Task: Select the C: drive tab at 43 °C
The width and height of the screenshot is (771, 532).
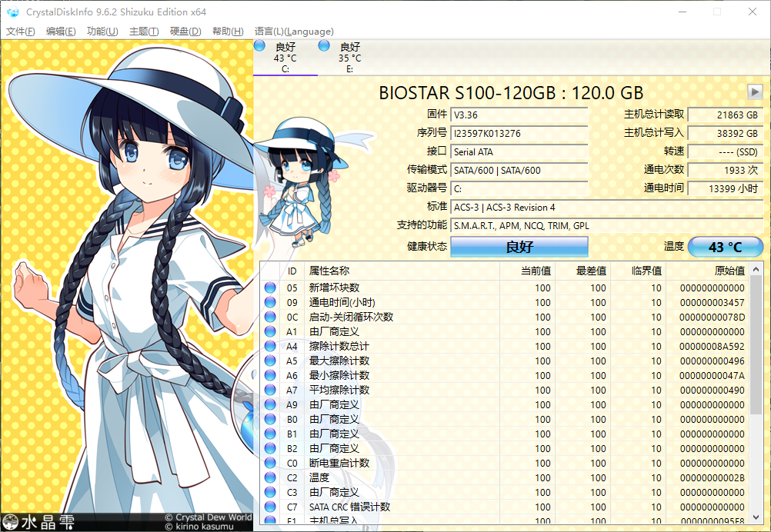Action: click(x=285, y=58)
